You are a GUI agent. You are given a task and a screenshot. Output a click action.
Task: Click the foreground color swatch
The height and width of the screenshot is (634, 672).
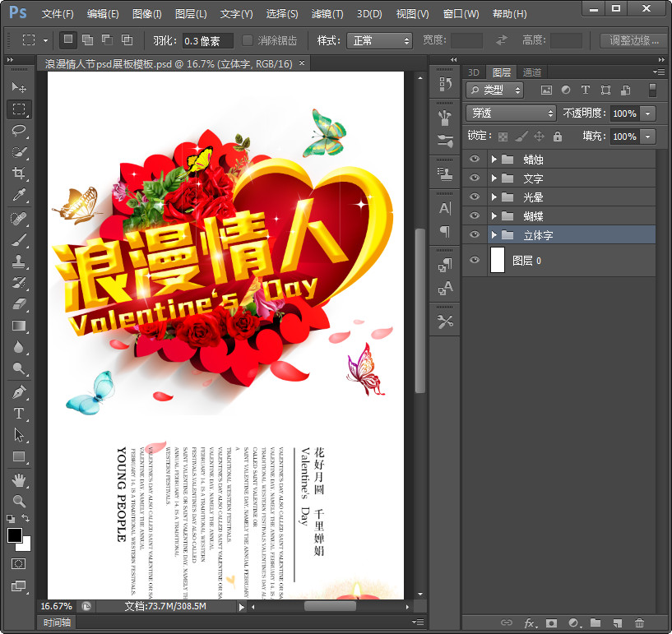15,535
